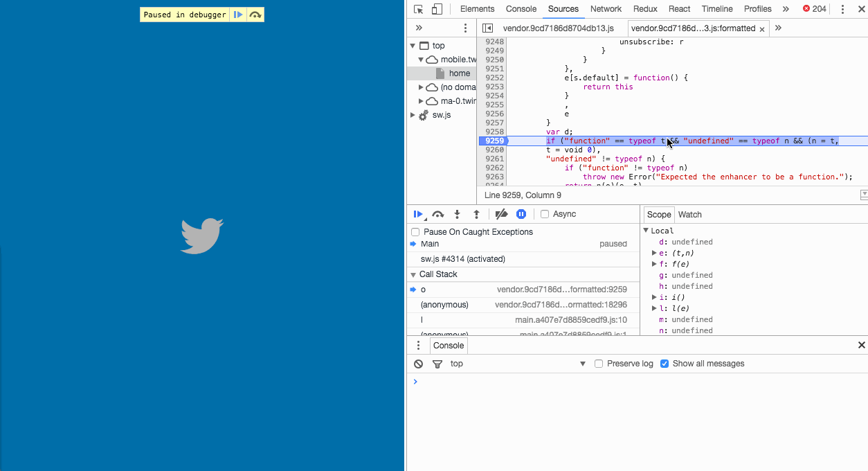Switch to the vendor.9cd7186d8704db13.js file tab
Viewport: 868px width, 471px height.
pos(559,28)
